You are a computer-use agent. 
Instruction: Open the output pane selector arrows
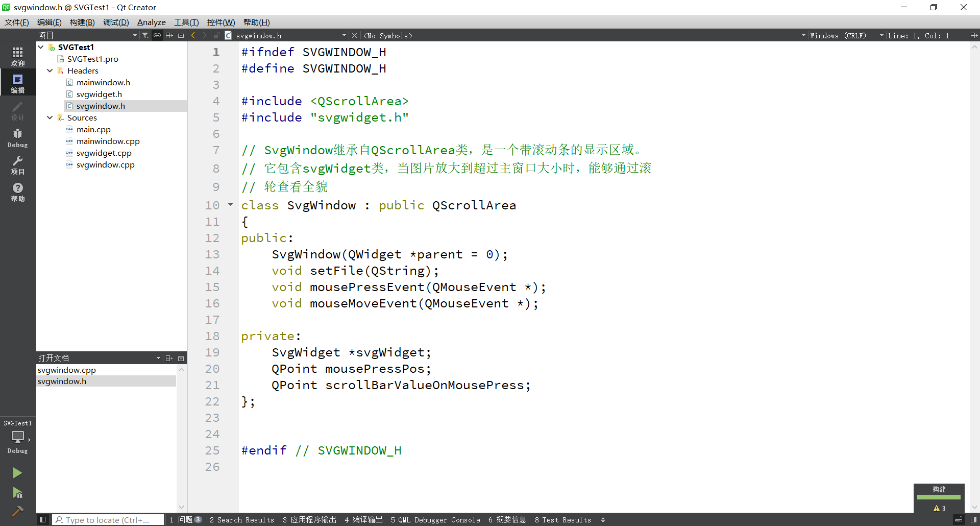[x=603, y=520]
